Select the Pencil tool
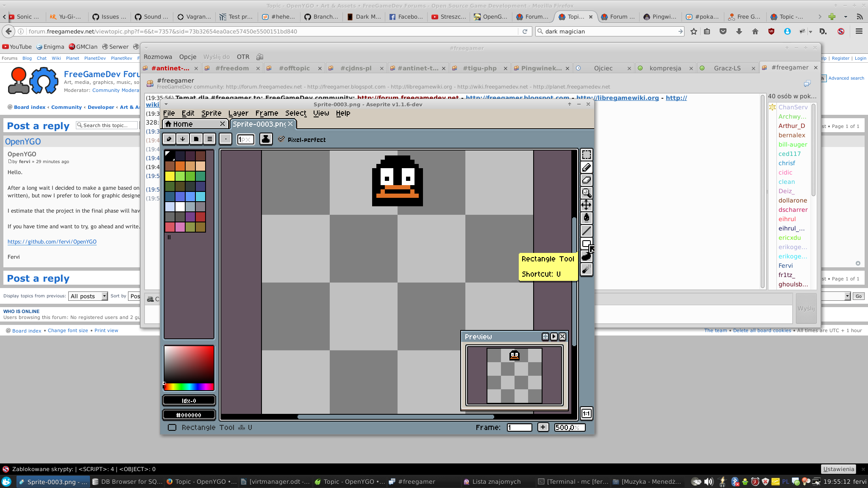This screenshot has height=488, width=868. coord(586,167)
